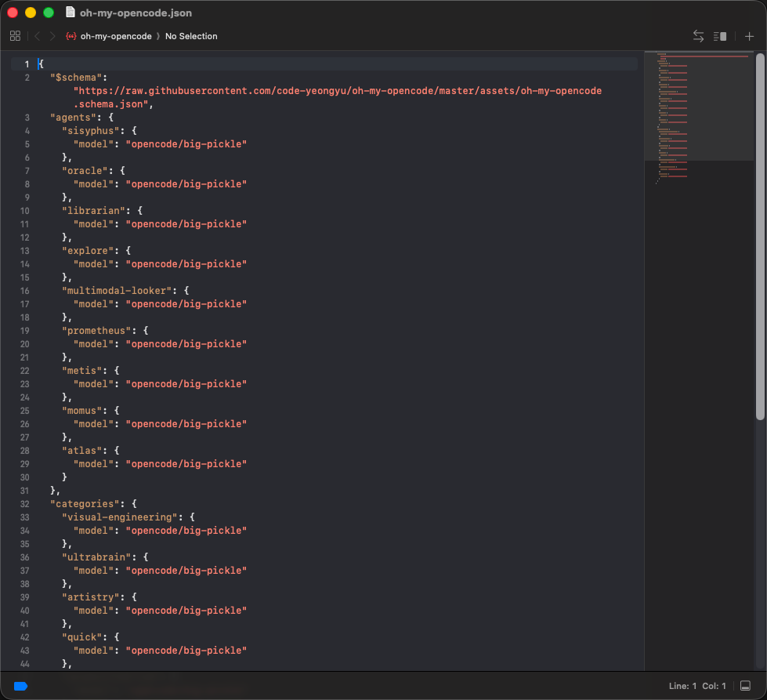The width and height of the screenshot is (767, 700).
Task: Click line number 32 in the gutter
Action: [27, 504]
